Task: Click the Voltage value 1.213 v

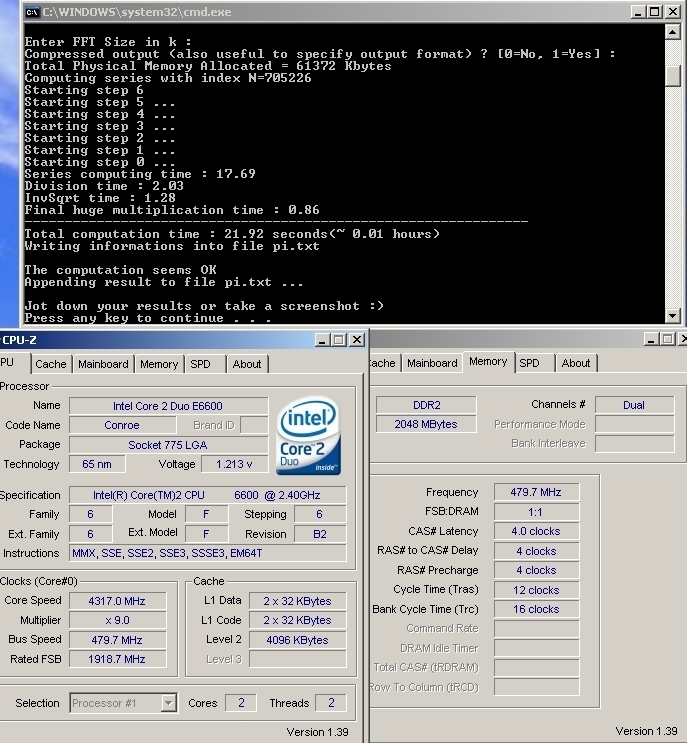Action: coord(234,464)
